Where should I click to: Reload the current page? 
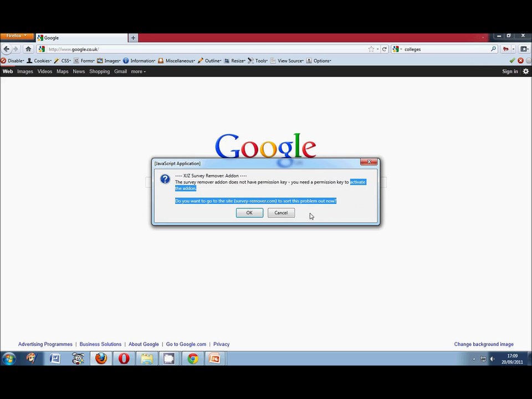coord(385,49)
